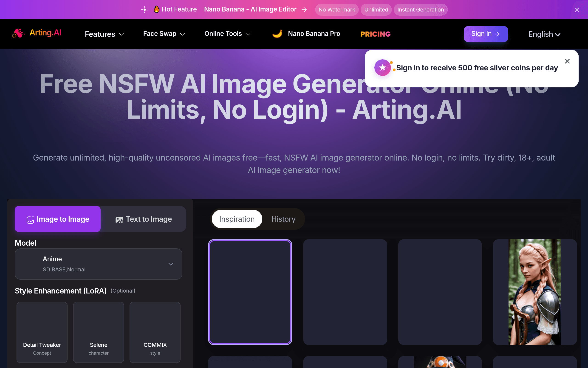Click the Sign in button

(486, 34)
